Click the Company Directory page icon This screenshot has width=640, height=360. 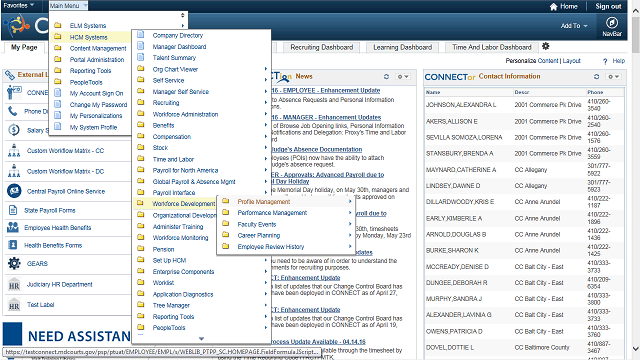click(x=141, y=35)
